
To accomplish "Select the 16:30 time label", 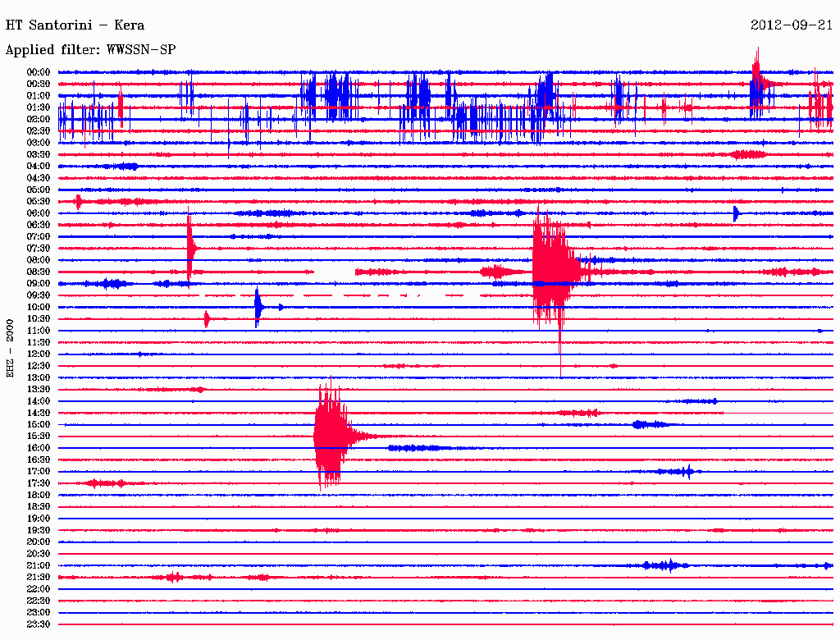I will [x=39, y=460].
